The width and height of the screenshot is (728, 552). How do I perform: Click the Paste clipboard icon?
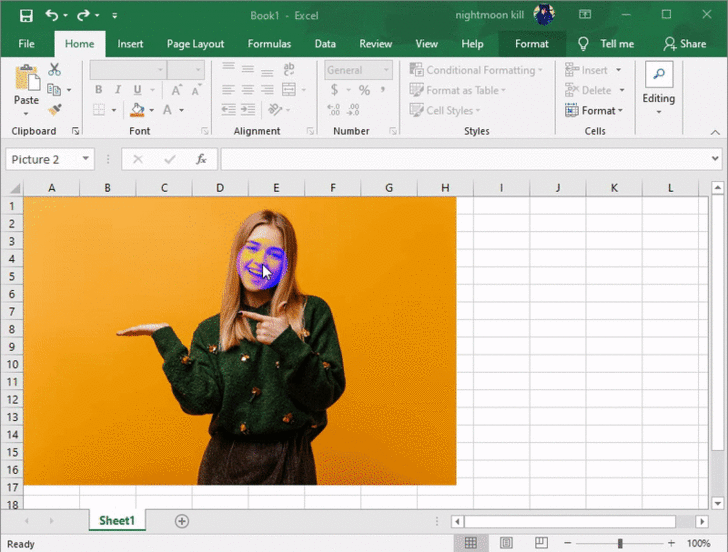(27, 77)
